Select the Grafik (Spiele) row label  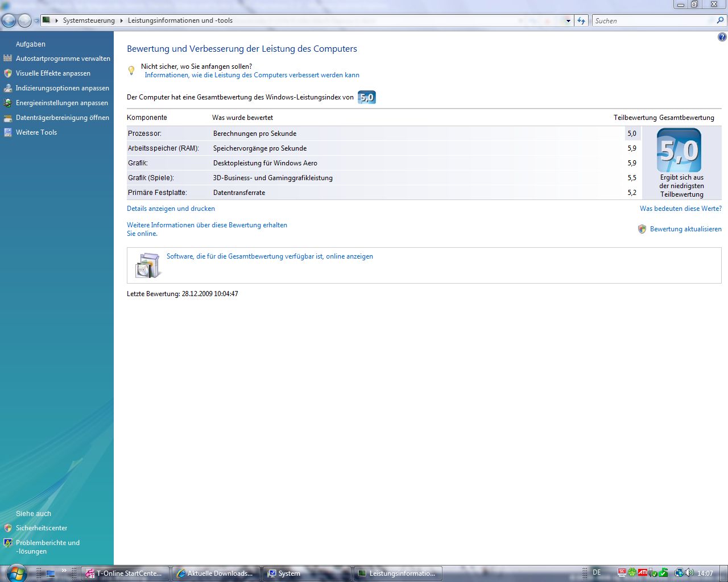point(151,178)
